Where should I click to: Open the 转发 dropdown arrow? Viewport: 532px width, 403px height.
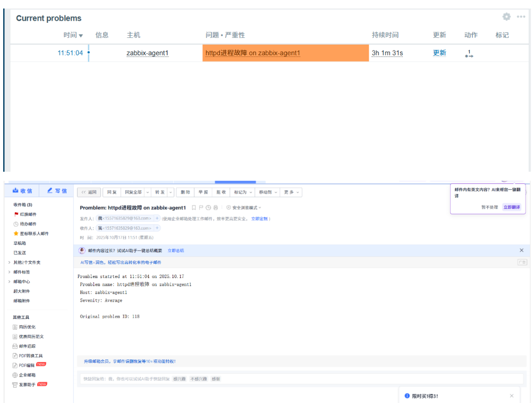(171, 192)
